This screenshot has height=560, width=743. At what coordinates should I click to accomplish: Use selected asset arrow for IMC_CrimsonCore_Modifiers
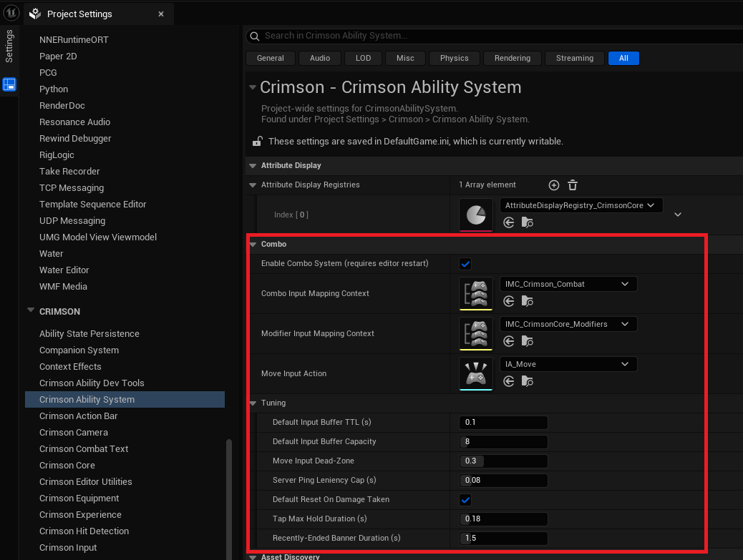click(508, 341)
